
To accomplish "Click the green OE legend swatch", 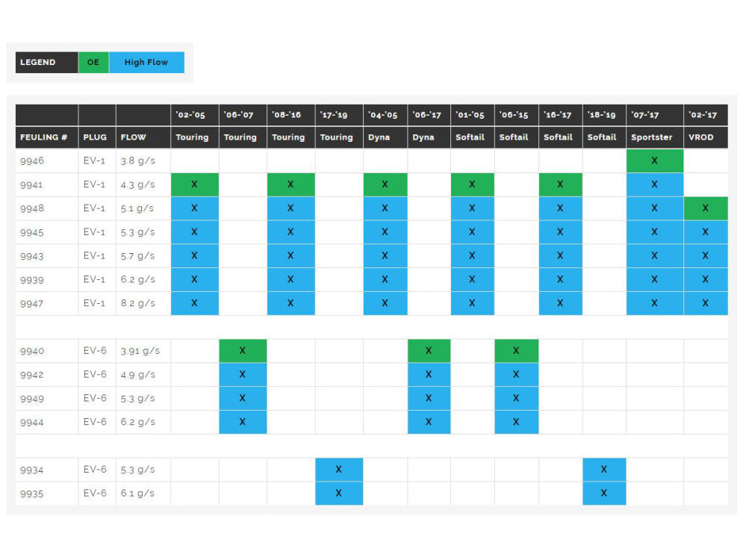I will (x=93, y=63).
